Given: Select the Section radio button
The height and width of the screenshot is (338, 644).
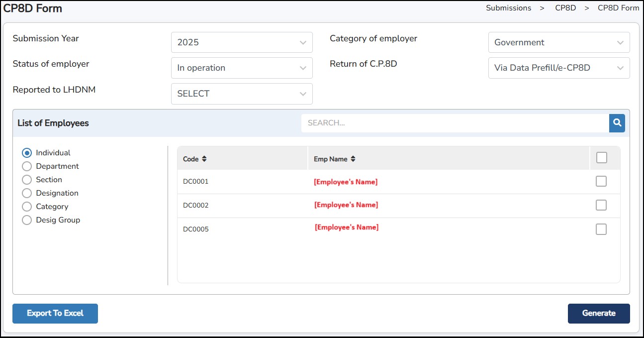Looking at the screenshot, I should click(x=27, y=180).
